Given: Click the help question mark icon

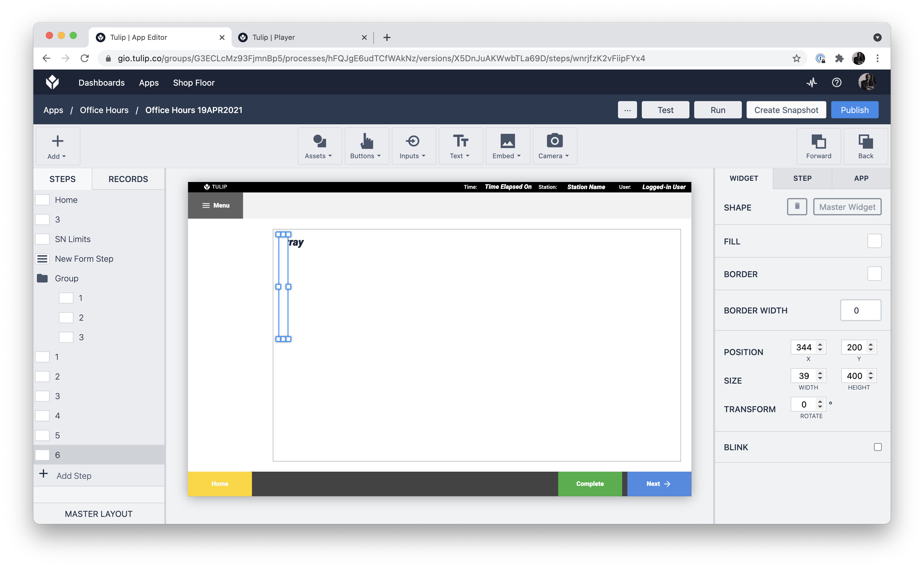Looking at the screenshot, I should [836, 83].
